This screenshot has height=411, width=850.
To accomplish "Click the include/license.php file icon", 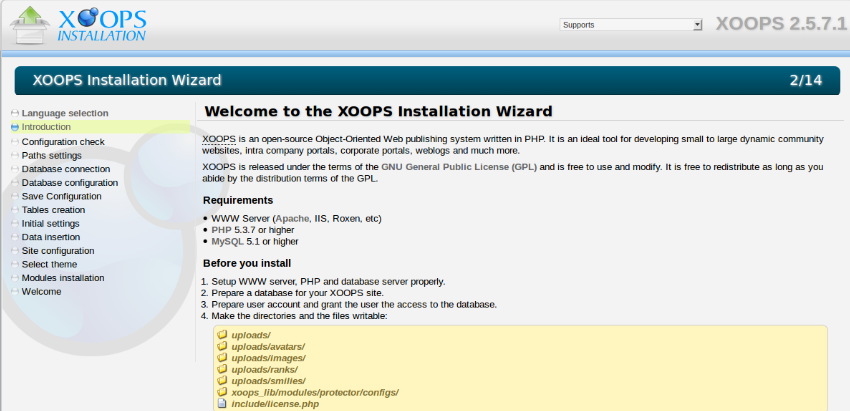I will 222,404.
